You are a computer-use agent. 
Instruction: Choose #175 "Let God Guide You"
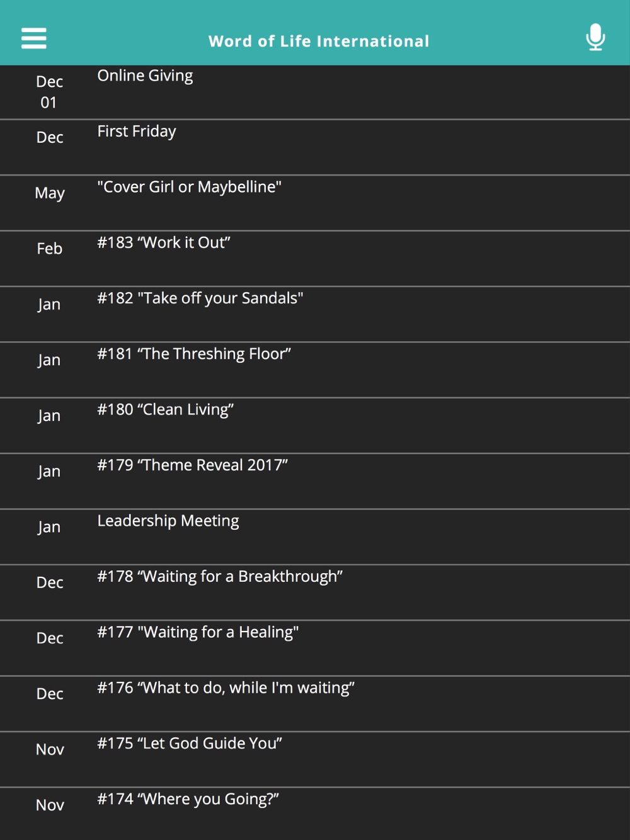(315, 759)
